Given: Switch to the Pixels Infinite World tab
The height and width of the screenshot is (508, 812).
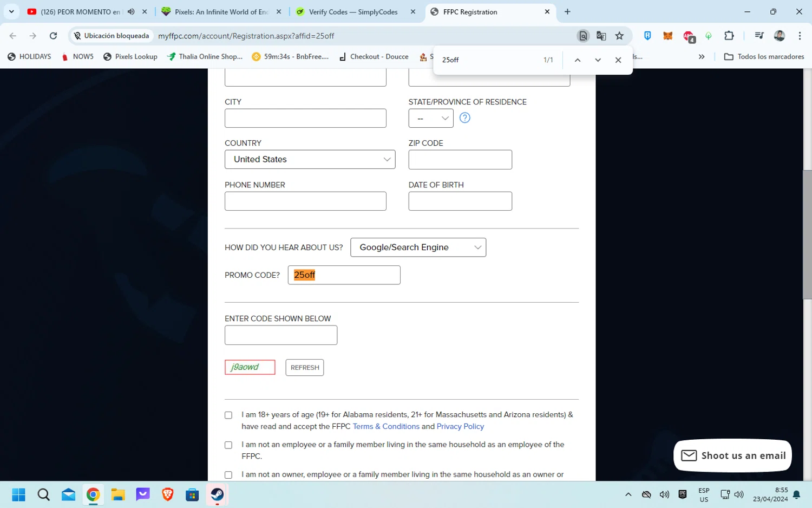Looking at the screenshot, I should [221, 11].
